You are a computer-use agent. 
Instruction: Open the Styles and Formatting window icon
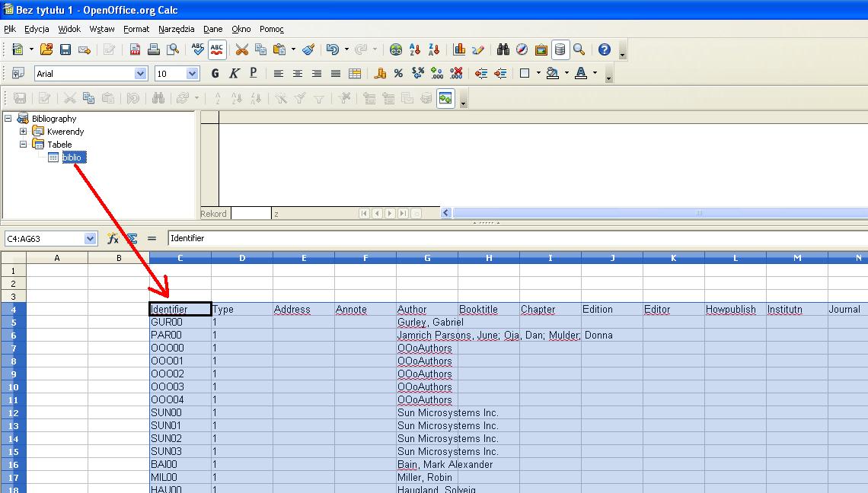(x=18, y=74)
